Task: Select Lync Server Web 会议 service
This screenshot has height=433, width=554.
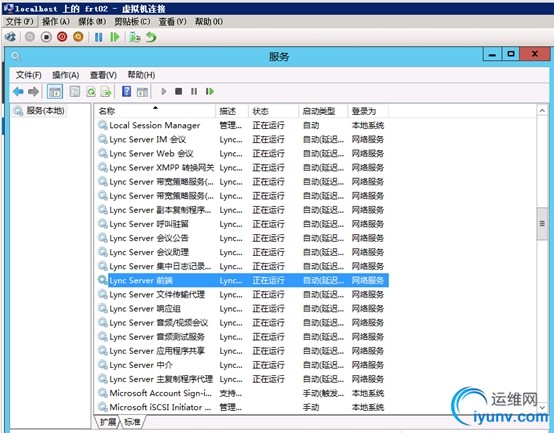Action: click(242, 154)
